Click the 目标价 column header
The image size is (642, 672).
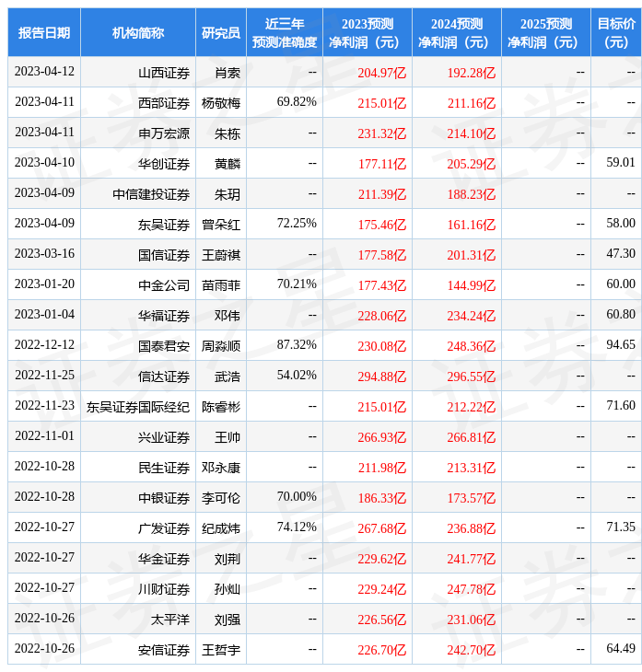pos(616,33)
